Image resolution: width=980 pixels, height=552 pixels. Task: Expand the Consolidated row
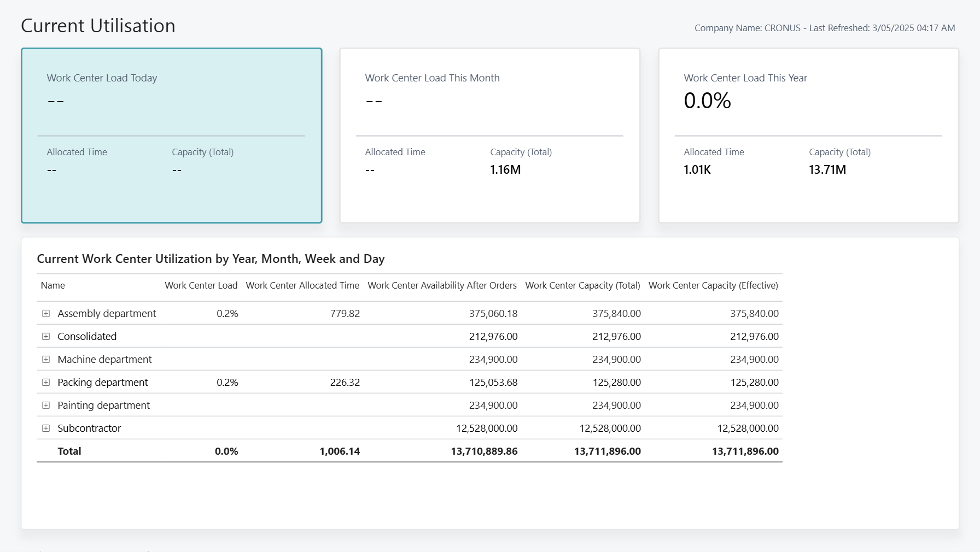point(46,336)
